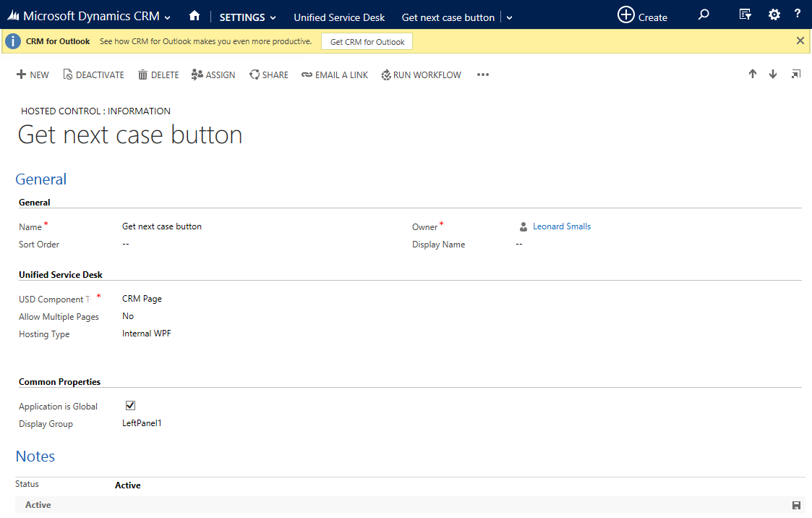Collapse the Notes section heading
812x518 pixels.
click(x=35, y=457)
